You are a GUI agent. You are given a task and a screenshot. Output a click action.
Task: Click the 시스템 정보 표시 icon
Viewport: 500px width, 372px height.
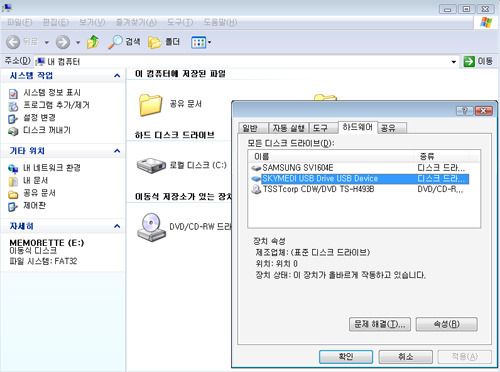pyautogui.click(x=13, y=94)
